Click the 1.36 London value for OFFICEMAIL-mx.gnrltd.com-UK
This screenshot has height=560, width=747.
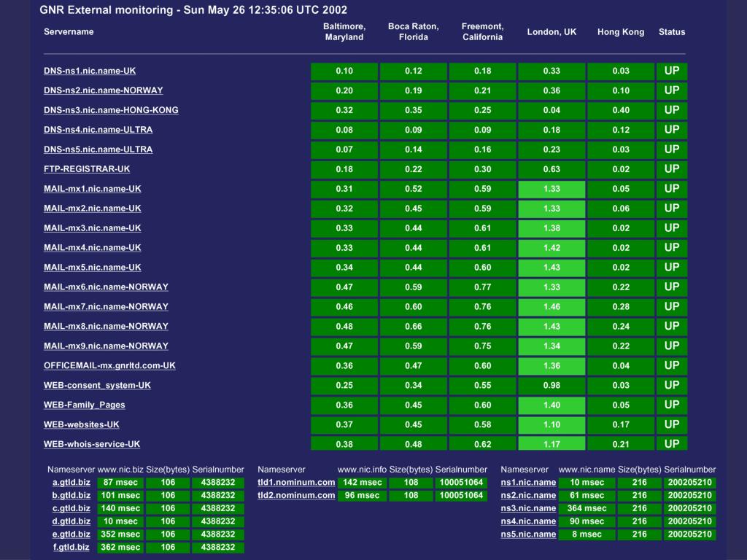point(551,366)
